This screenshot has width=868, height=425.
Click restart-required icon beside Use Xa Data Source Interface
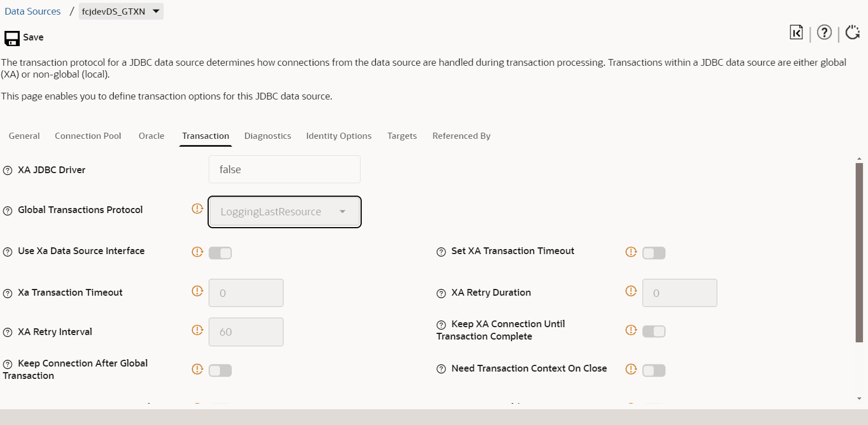click(x=197, y=252)
